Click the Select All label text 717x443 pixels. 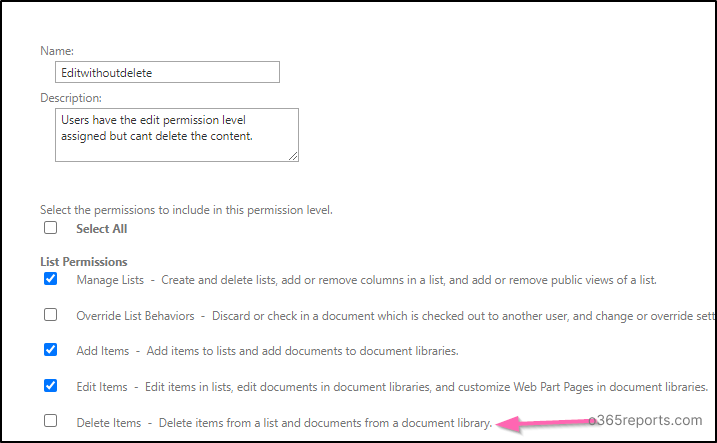102,229
